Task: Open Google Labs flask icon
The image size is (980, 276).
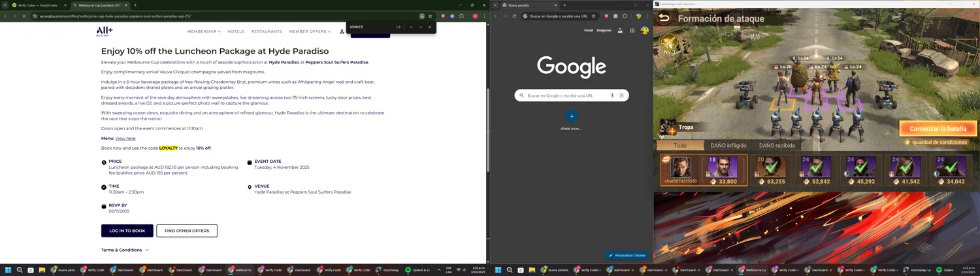Action: click(620, 30)
